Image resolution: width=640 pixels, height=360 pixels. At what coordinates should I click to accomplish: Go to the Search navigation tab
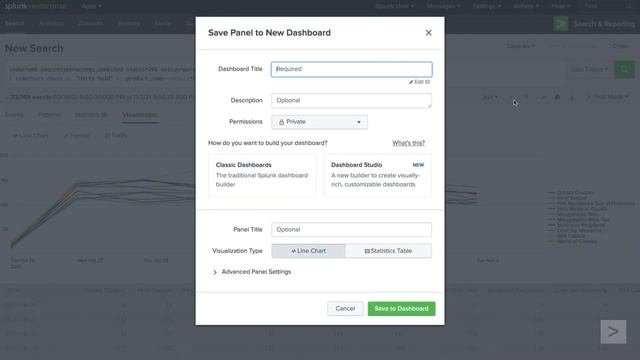click(x=14, y=23)
